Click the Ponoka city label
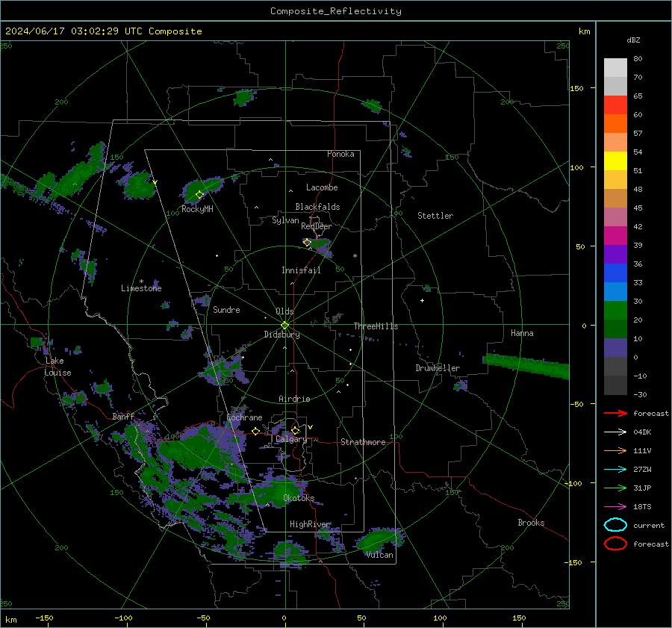672x628 pixels. 340,154
